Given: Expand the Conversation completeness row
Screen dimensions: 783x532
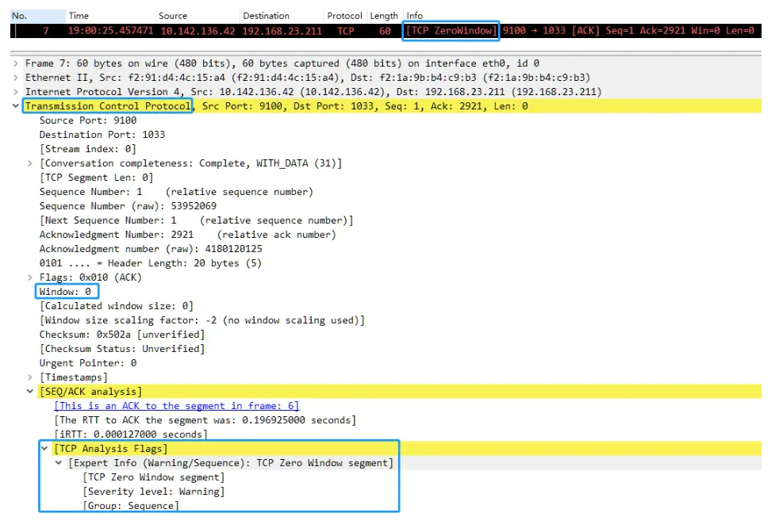Looking at the screenshot, I should coord(30,163).
